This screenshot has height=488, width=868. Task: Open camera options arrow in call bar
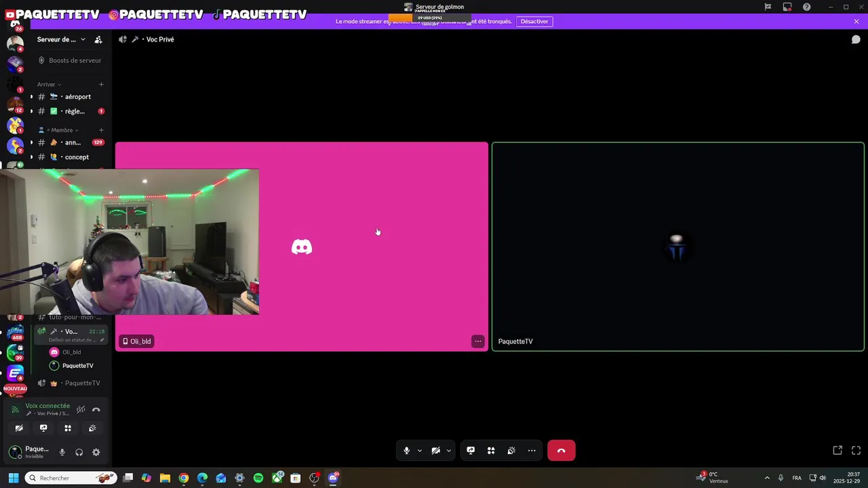coord(448,450)
